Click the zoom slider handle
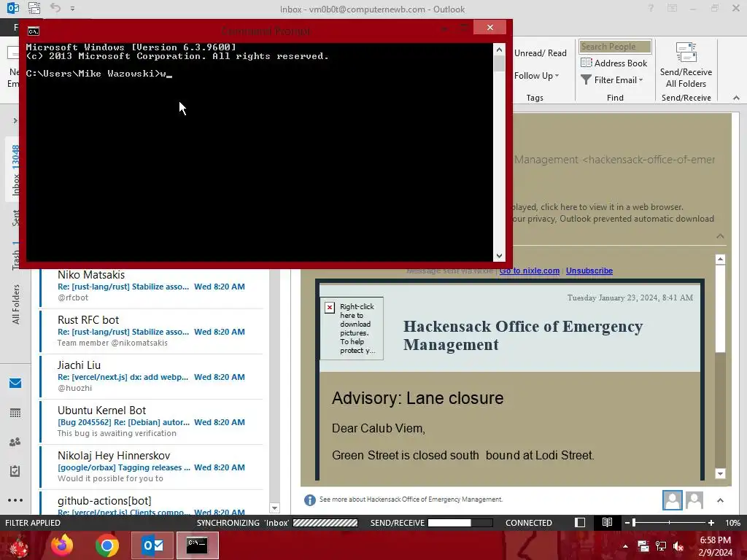The image size is (747, 560). pos(634,523)
